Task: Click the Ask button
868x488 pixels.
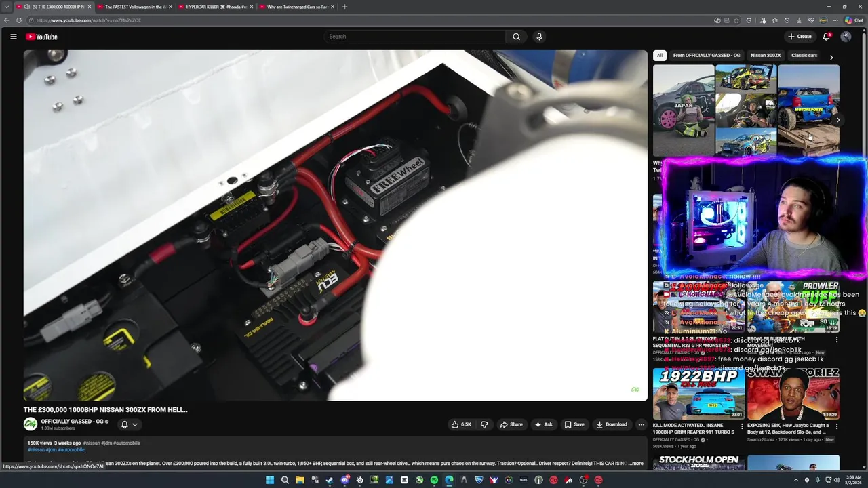Action: (544, 424)
